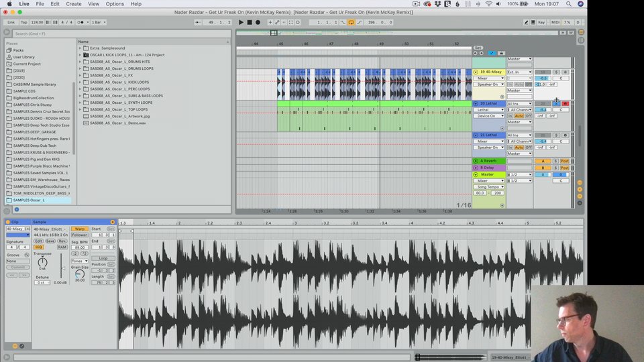Click the browser preview headphone icon

tap(17, 209)
